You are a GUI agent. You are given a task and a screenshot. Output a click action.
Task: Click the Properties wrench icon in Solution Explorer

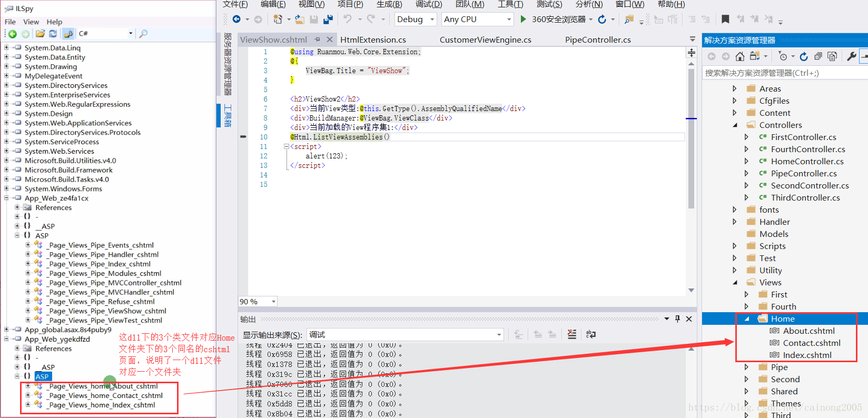851,56
